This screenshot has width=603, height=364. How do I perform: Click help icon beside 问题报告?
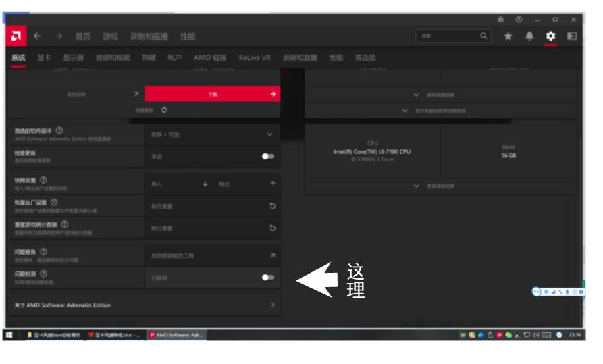pos(43,251)
